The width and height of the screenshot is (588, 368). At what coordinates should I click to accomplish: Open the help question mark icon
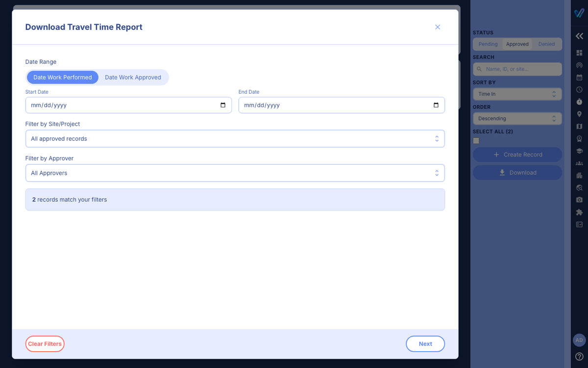coord(579,357)
